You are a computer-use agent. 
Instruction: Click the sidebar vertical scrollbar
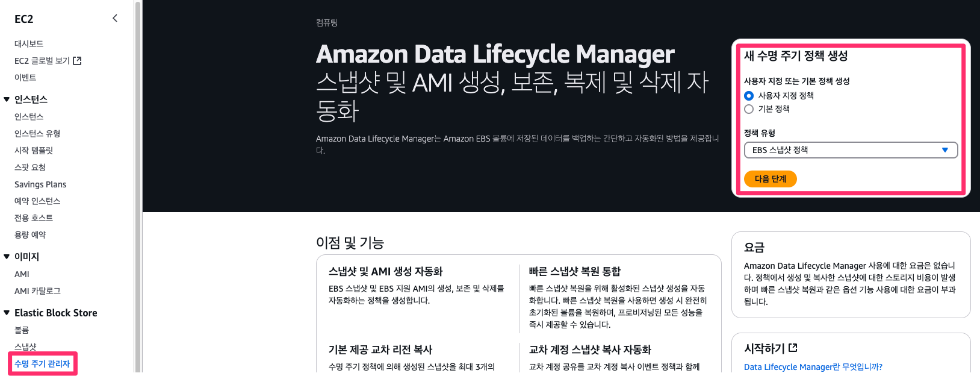pyautogui.click(x=138, y=187)
